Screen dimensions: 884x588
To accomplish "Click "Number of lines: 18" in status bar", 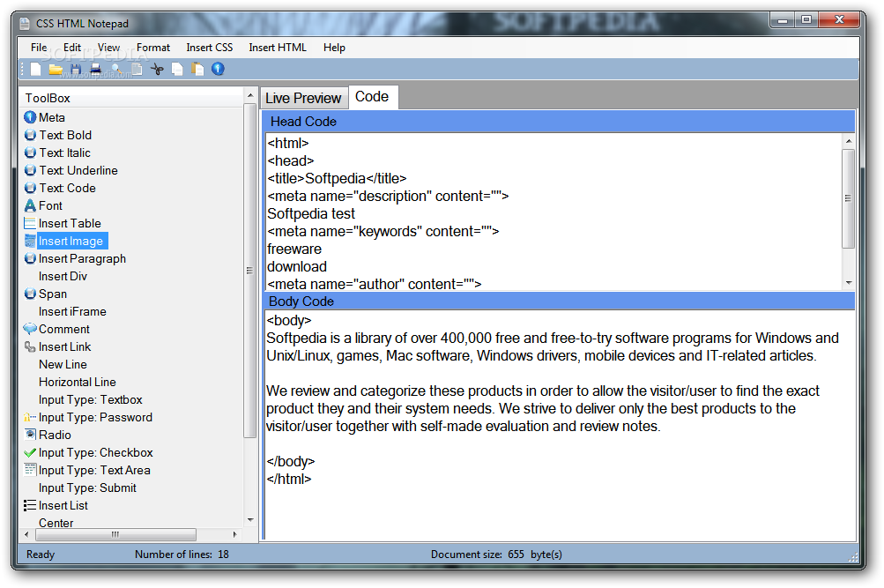I will (182, 555).
